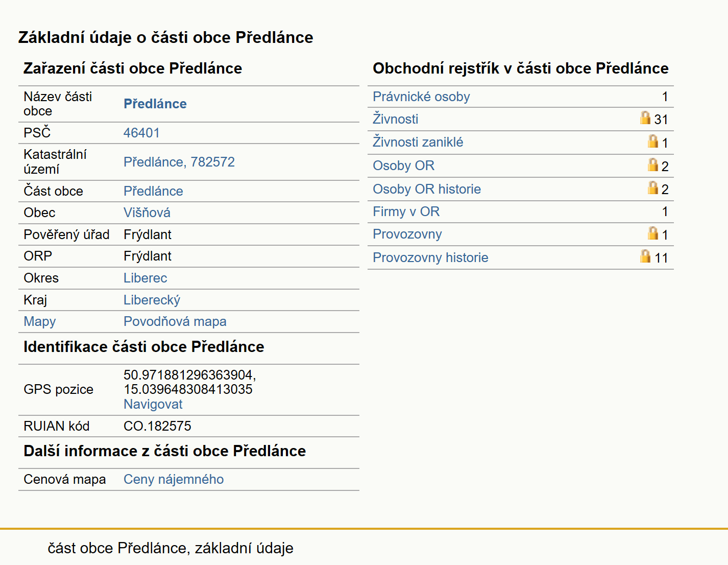Click the lock icon in Osoby OR row
Image resolution: width=728 pixels, height=565 pixels.
653,164
